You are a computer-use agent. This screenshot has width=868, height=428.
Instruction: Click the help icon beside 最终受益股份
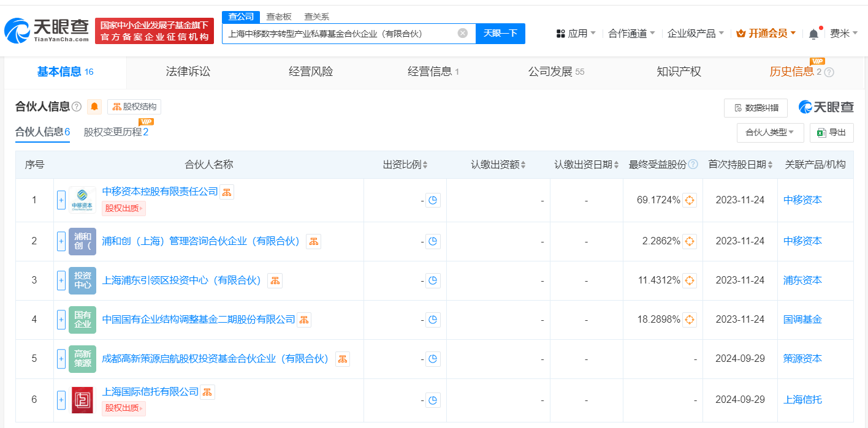(693, 164)
